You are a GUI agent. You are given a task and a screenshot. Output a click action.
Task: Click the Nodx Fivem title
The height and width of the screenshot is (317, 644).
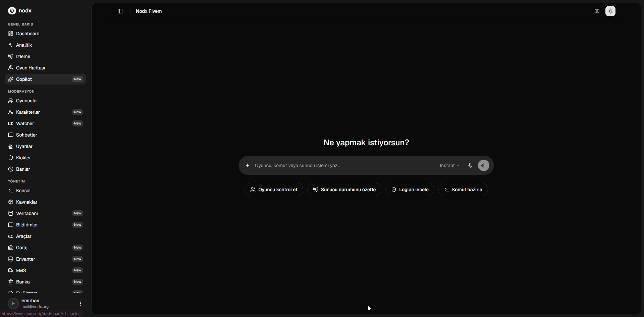pyautogui.click(x=149, y=11)
